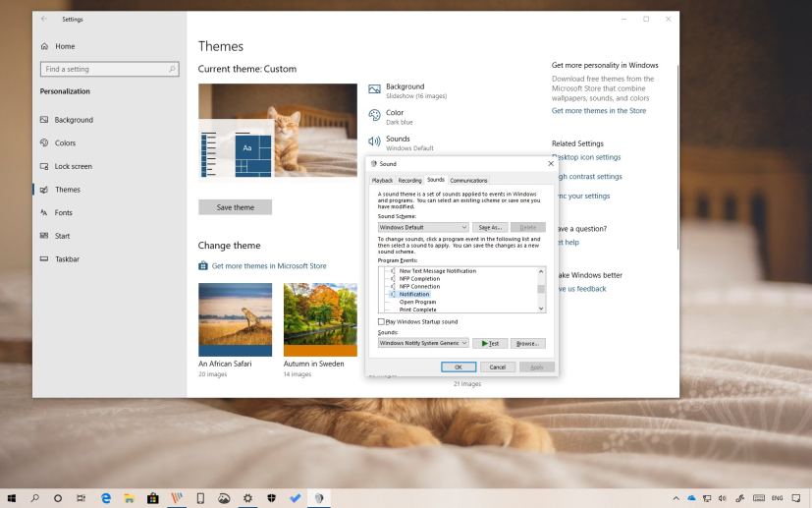Image resolution: width=812 pixels, height=508 pixels.
Task: Click Program Events list scroll down arrow
Action: click(541, 309)
